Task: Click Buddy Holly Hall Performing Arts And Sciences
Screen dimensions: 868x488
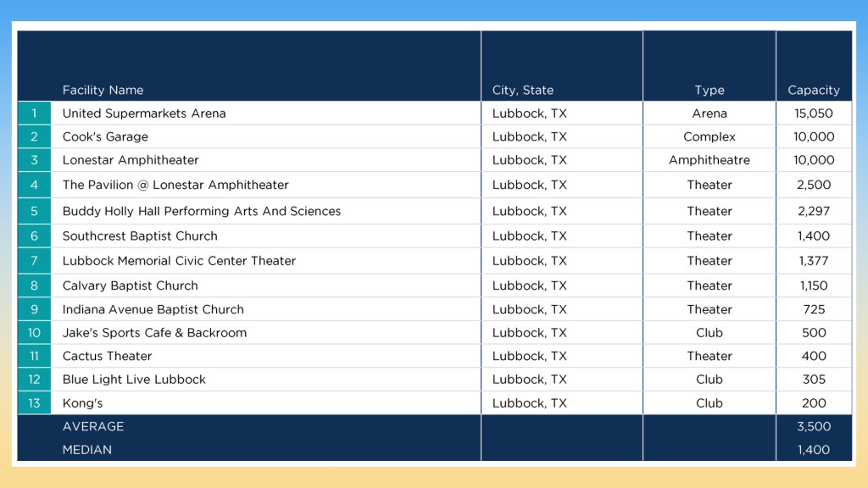Action: [x=202, y=211]
